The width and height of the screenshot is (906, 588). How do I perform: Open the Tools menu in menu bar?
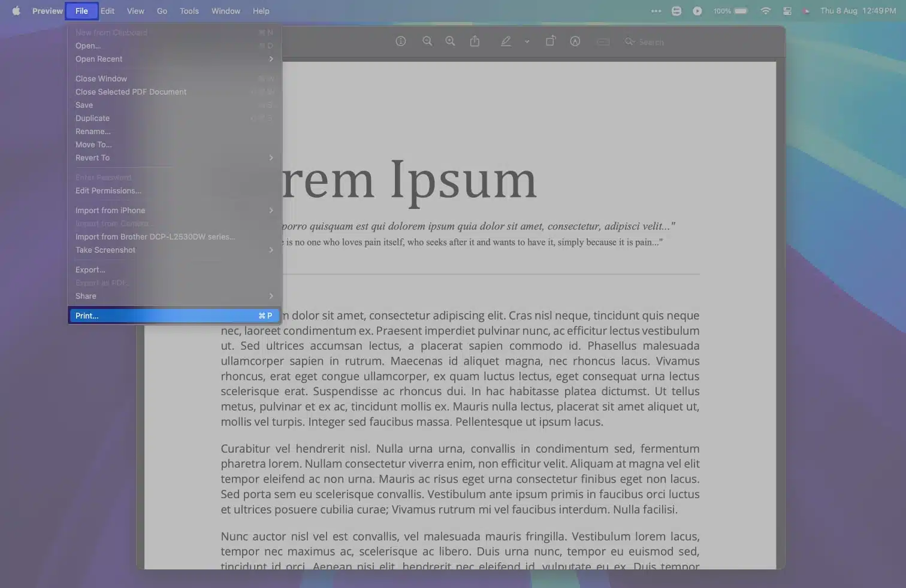[189, 11]
